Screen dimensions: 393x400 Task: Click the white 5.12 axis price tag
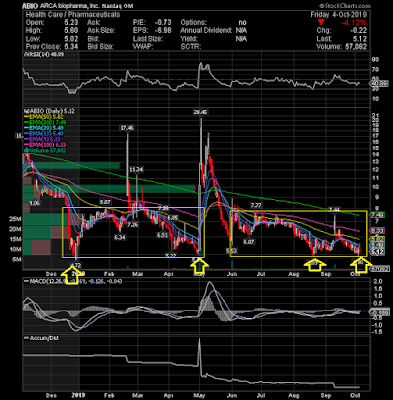[378, 252]
